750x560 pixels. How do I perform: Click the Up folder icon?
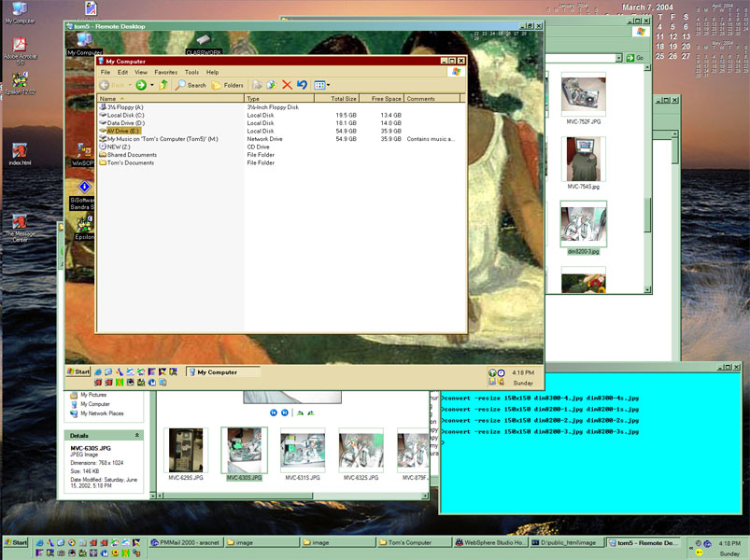[164, 85]
